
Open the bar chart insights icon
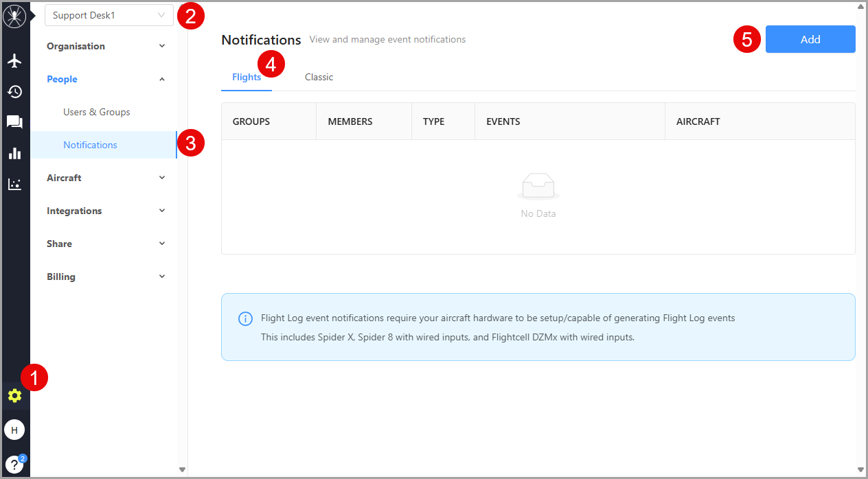point(14,153)
